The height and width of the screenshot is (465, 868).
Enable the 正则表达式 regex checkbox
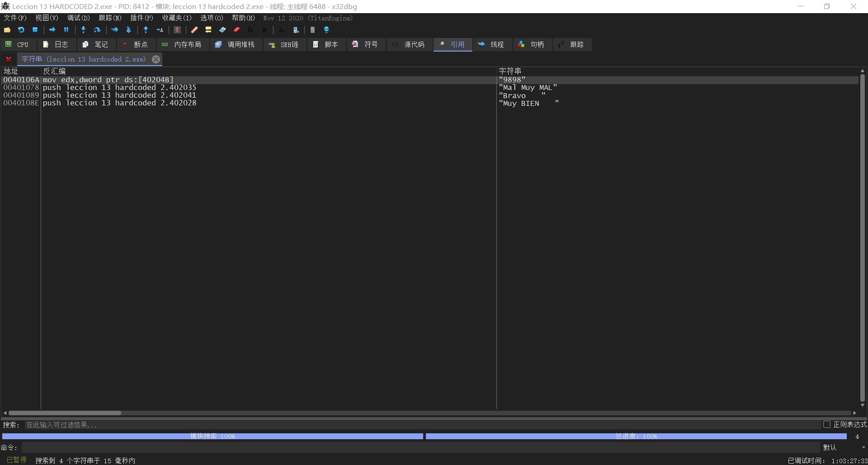(x=827, y=424)
